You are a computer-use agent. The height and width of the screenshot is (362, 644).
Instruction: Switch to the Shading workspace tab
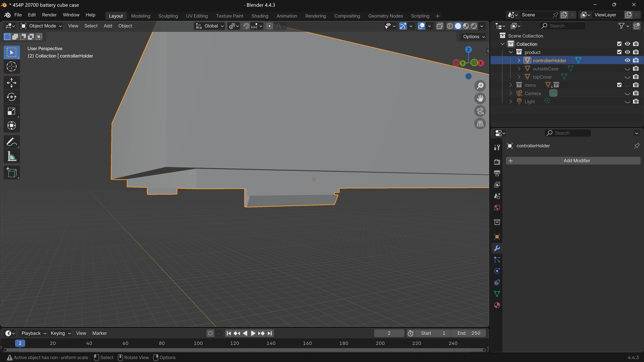(x=260, y=16)
